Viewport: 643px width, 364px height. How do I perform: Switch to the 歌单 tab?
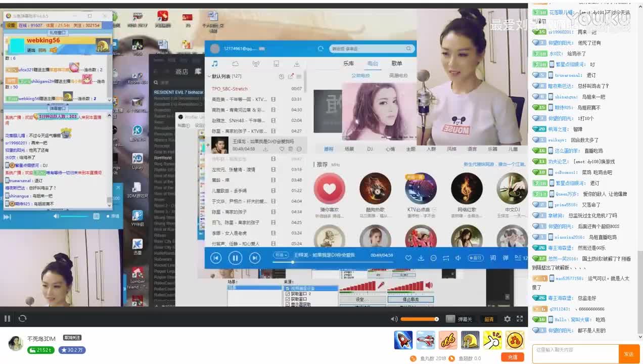397,64
